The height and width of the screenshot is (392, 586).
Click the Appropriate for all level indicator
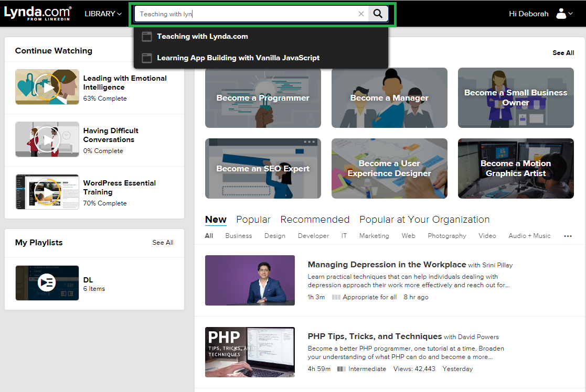[365, 297]
